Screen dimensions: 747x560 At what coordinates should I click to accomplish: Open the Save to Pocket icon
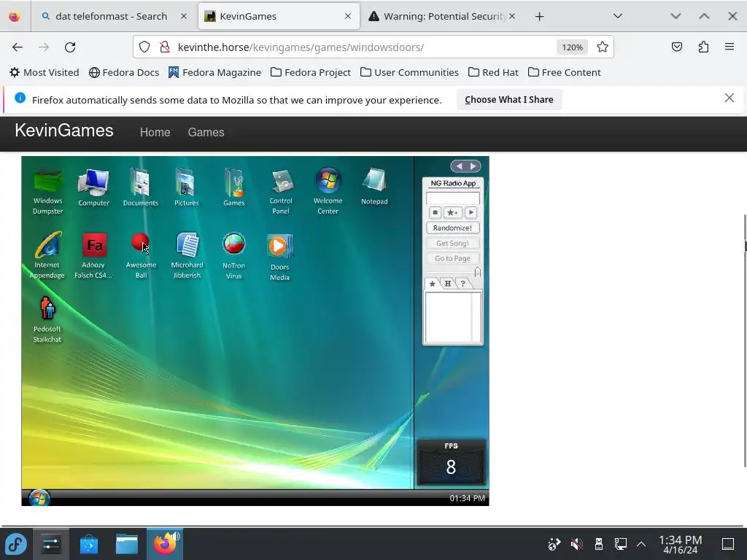point(677,47)
